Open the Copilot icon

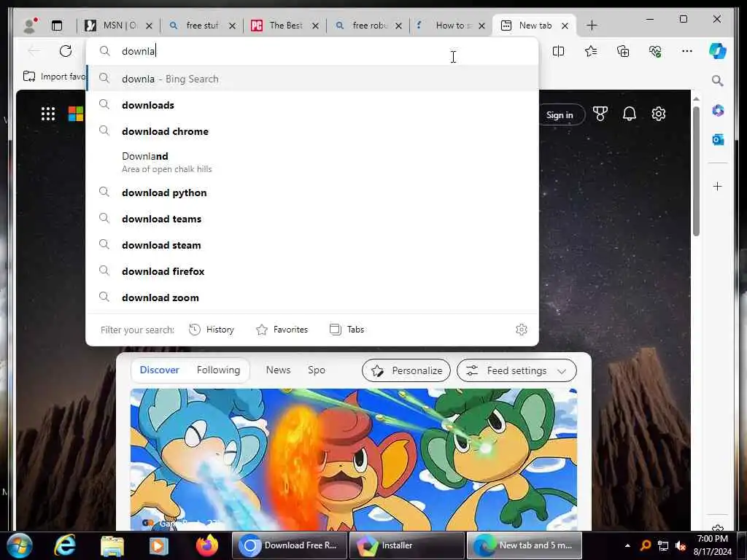(718, 51)
